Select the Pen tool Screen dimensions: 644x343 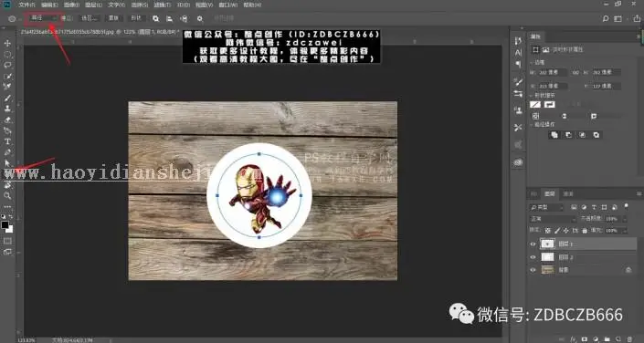pyautogui.click(x=7, y=152)
